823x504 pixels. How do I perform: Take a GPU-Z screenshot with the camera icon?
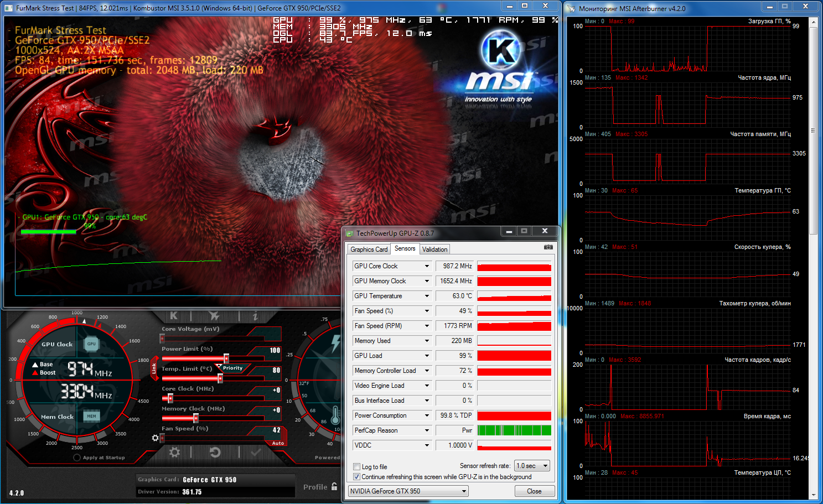[x=548, y=247]
